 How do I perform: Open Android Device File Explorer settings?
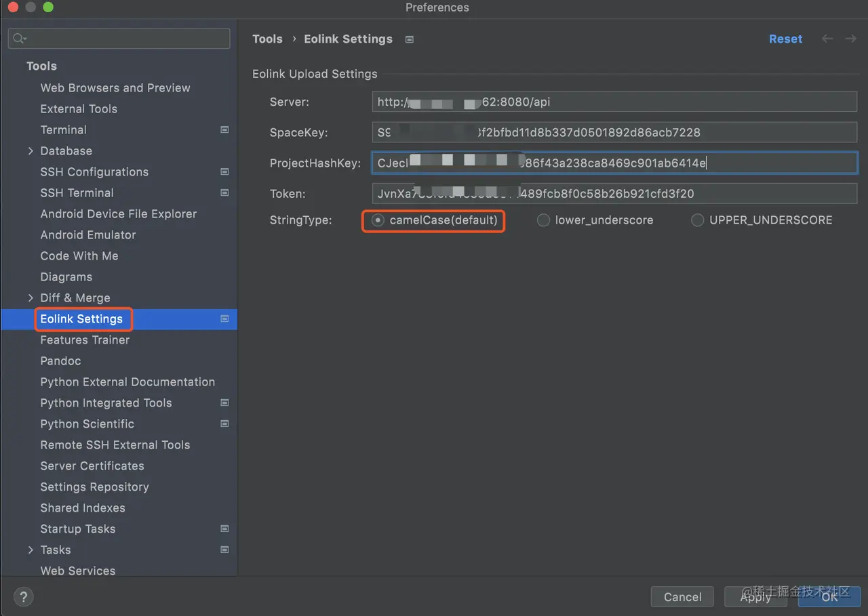pos(119,213)
